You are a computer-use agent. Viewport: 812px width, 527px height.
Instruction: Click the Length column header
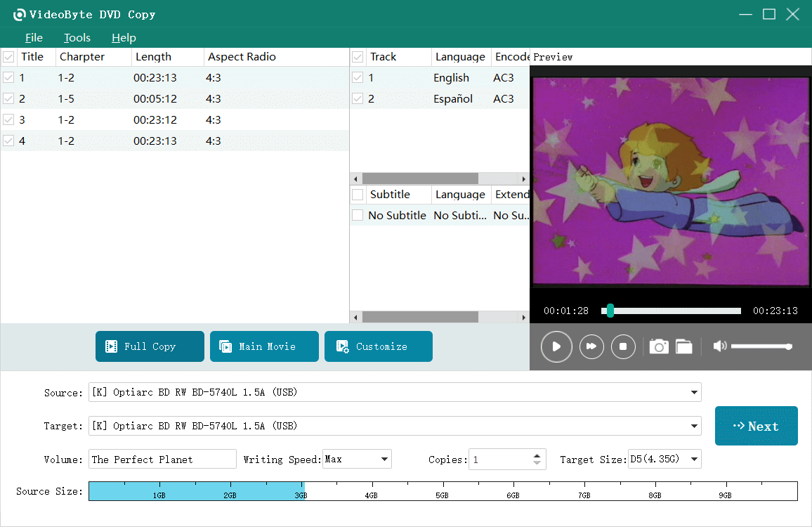pos(168,57)
